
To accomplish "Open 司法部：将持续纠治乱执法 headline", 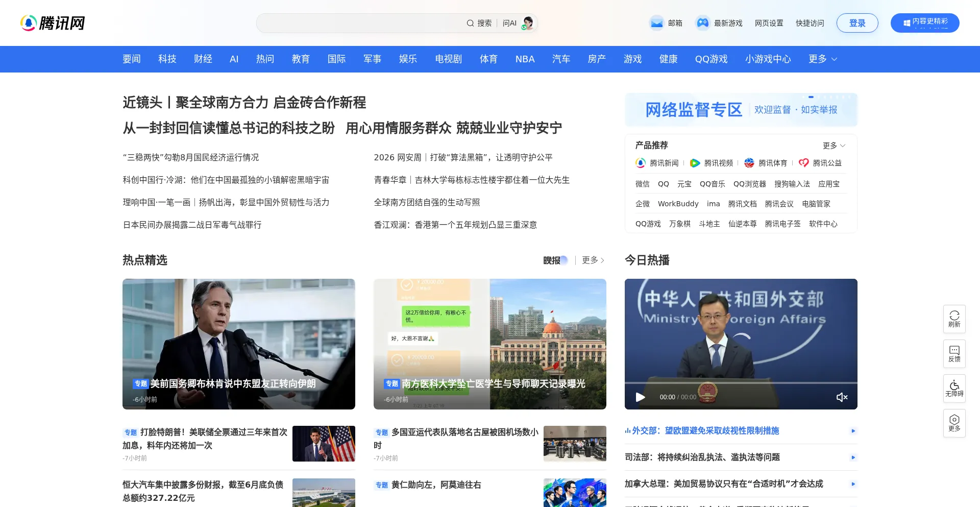I will pos(702,457).
